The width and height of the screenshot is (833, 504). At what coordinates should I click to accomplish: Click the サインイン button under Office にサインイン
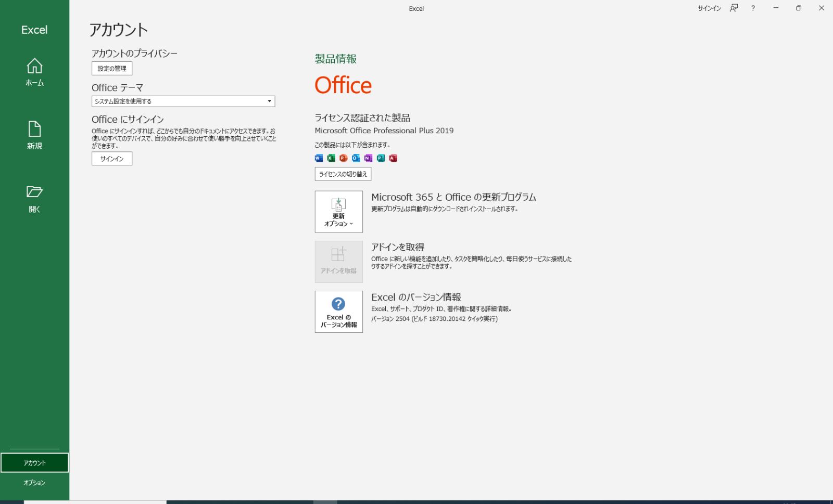(112, 159)
